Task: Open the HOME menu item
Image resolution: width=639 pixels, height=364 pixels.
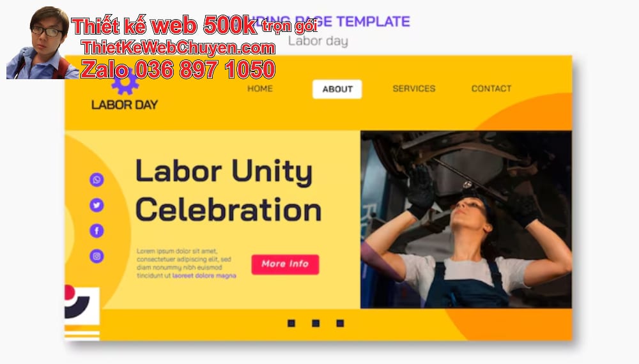Action: pos(260,88)
